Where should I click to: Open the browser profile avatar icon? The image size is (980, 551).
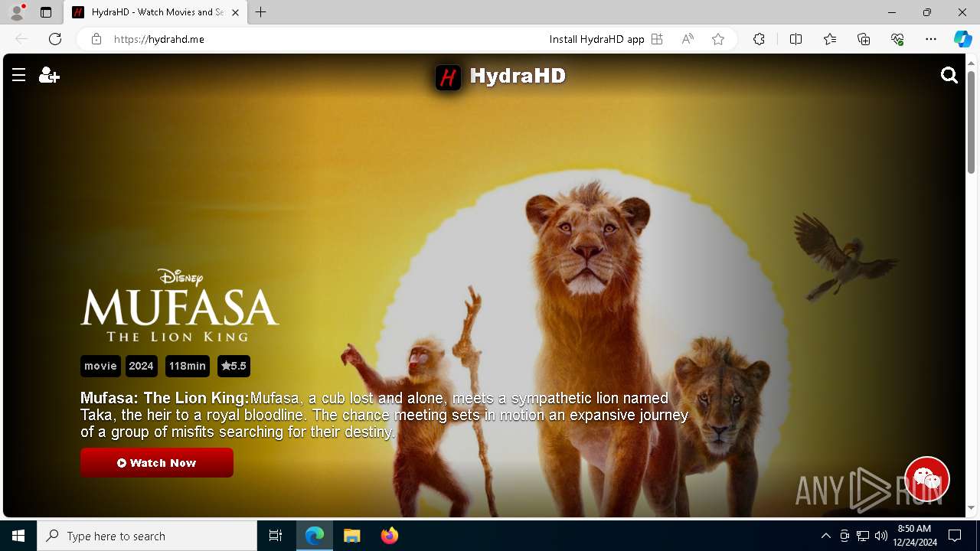click(x=16, y=12)
